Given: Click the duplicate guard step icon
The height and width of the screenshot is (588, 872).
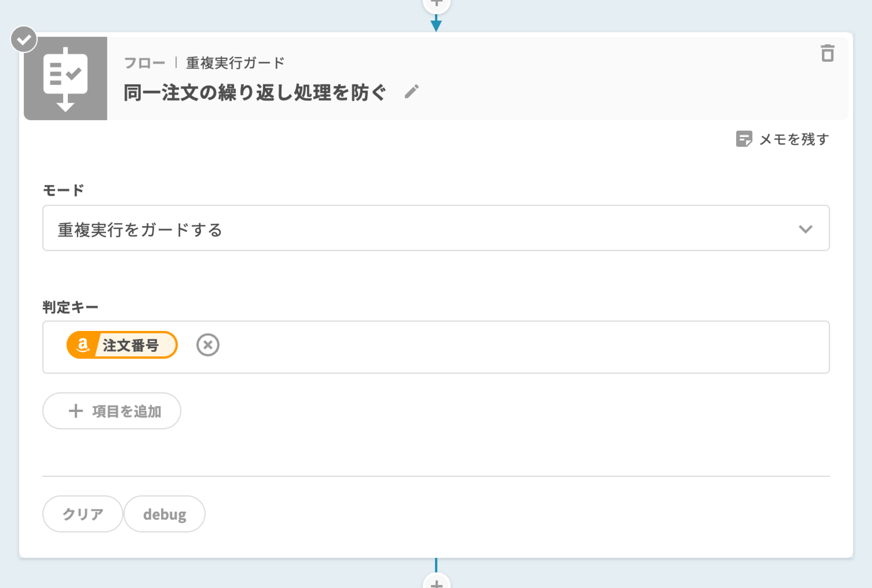Looking at the screenshot, I should (66, 78).
